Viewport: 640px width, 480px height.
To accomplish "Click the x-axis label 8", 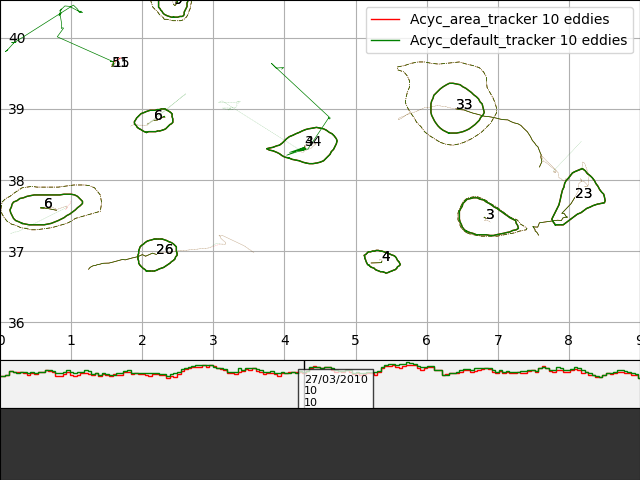I will click(569, 340).
